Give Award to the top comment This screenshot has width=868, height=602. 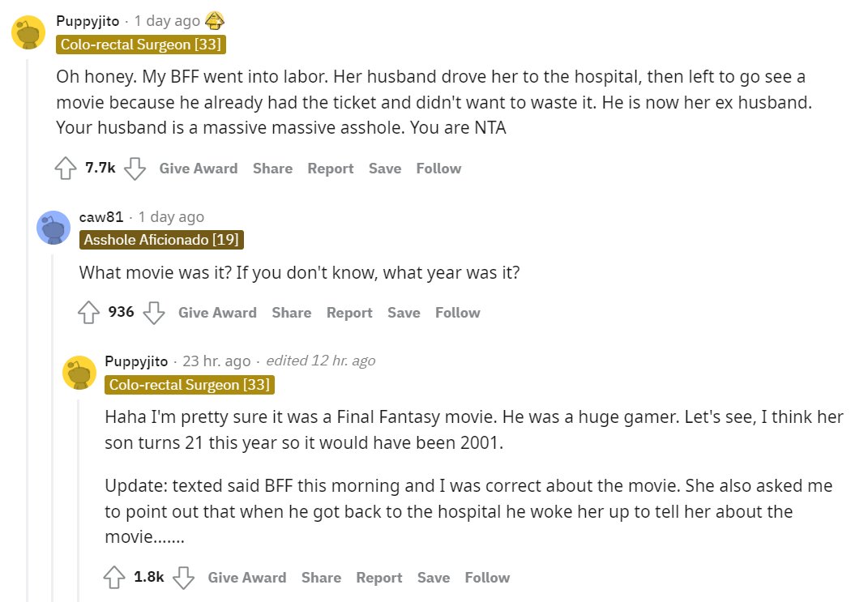(199, 169)
